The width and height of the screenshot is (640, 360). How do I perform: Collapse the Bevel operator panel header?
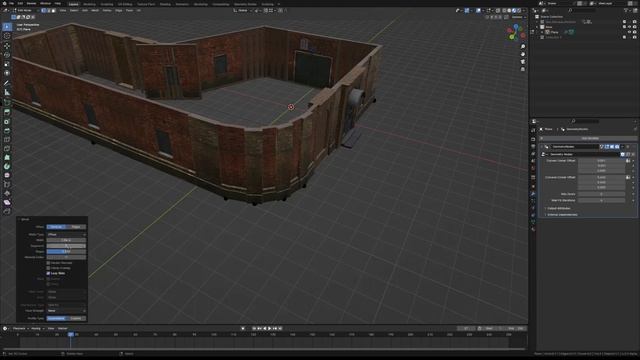tap(25, 220)
